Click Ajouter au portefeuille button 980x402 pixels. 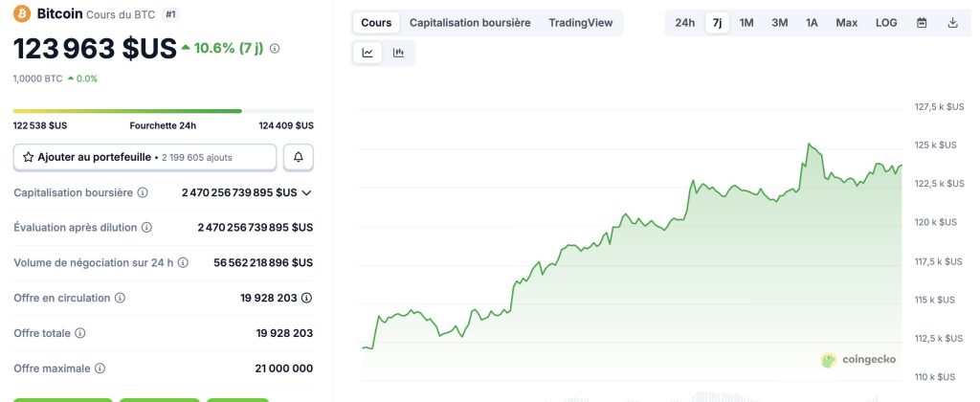coord(145,157)
